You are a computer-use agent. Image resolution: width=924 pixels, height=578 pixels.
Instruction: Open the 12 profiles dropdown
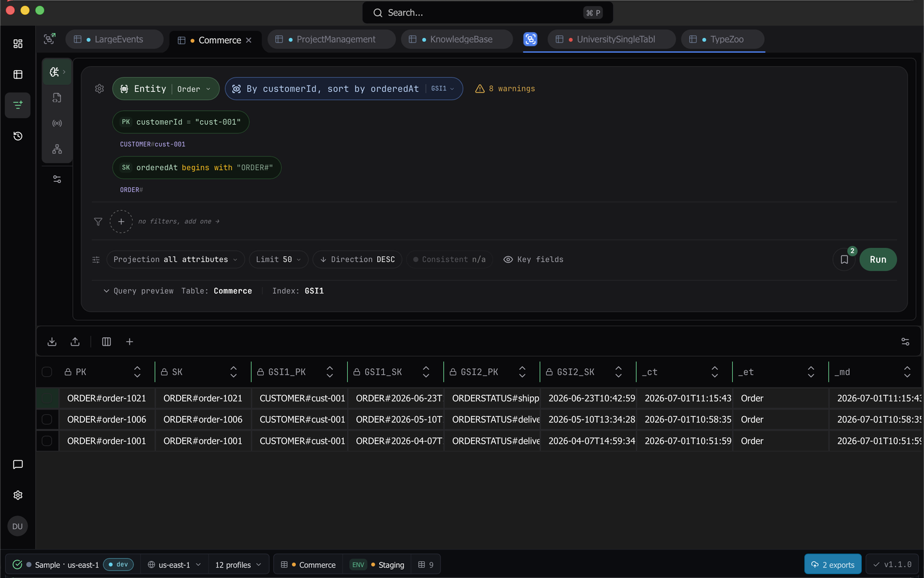point(239,565)
